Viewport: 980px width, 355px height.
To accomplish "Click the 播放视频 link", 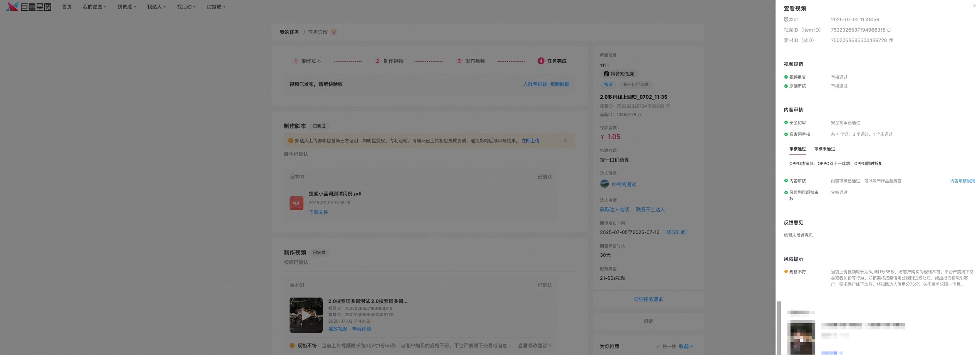I will tap(338, 329).
